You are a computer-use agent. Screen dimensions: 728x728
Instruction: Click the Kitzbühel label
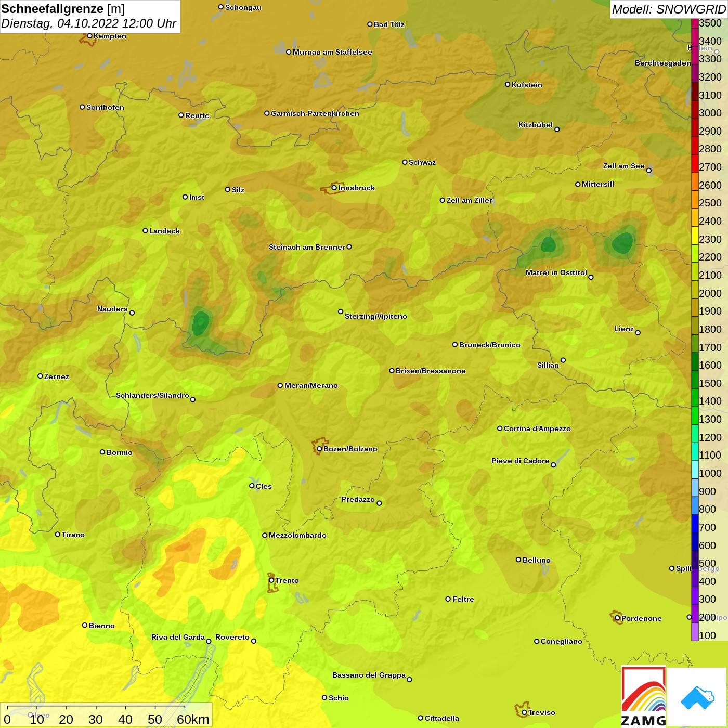pos(536,125)
